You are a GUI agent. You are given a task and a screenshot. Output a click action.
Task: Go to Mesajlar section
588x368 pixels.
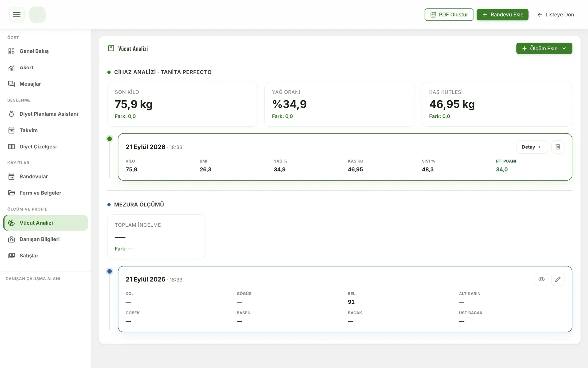tap(46, 84)
